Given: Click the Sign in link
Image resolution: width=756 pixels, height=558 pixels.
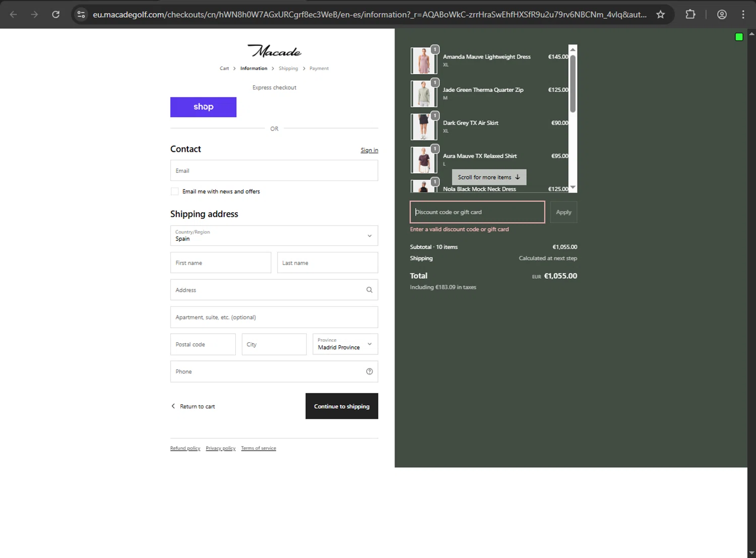Looking at the screenshot, I should 369,150.
